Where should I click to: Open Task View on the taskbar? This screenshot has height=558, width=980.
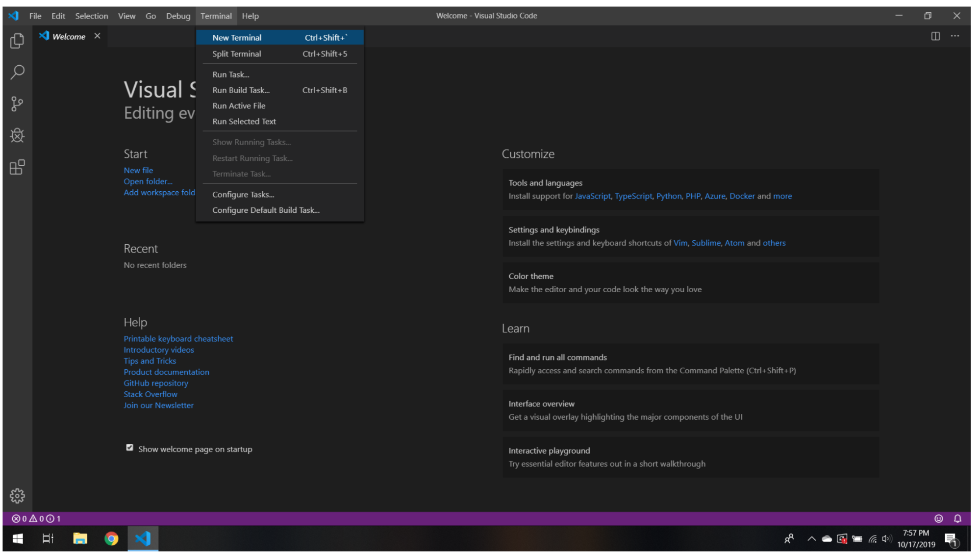coord(48,539)
